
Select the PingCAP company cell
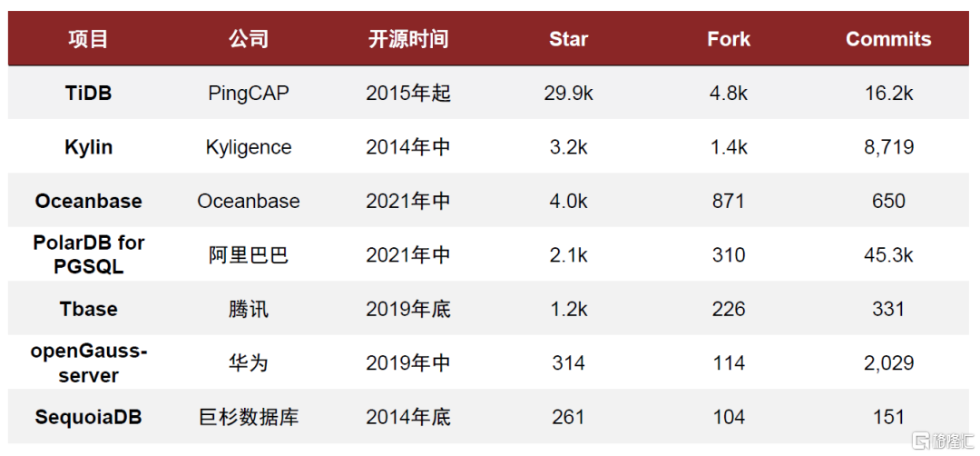pos(248,94)
